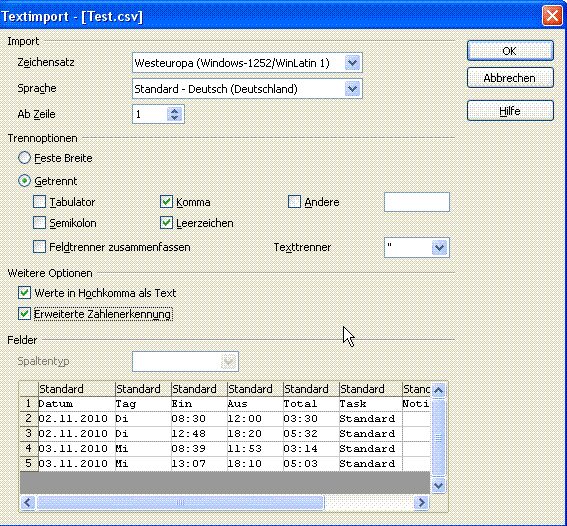Click the 05:32 cell in row 3
This screenshot has height=526, width=567.
point(311,433)
